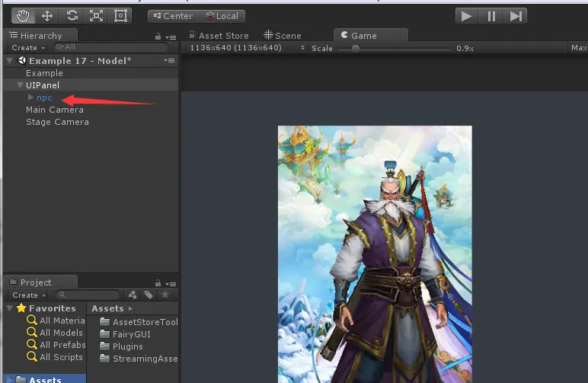Pause the game
Viewport: 588px width, 383px height.
pyautogui.click(x=491, y=16)
